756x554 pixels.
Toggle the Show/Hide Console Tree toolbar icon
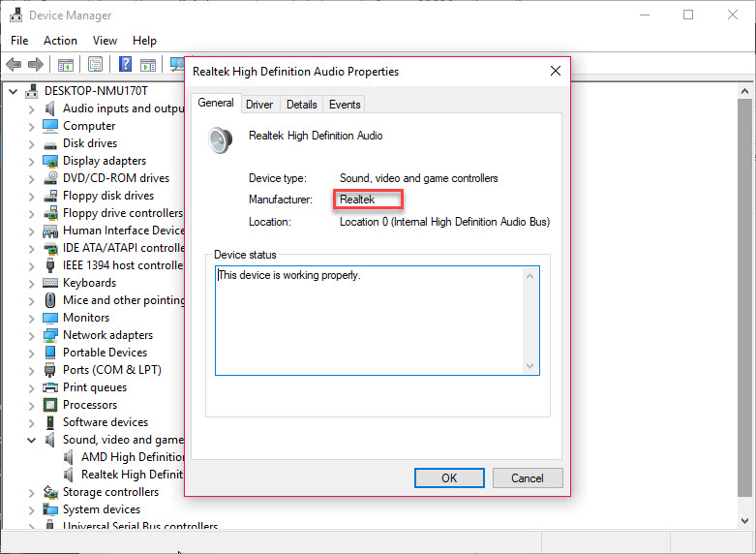click(66, 64)
